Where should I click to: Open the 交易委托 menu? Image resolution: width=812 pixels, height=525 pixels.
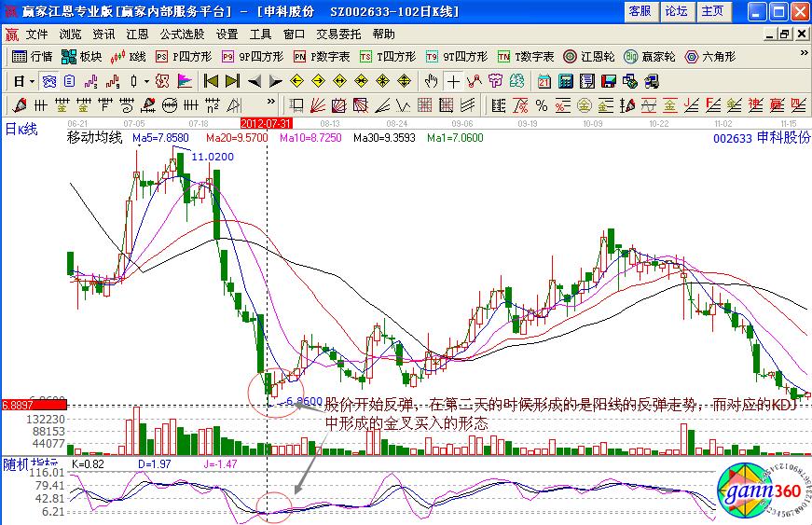tap(337, 34)
